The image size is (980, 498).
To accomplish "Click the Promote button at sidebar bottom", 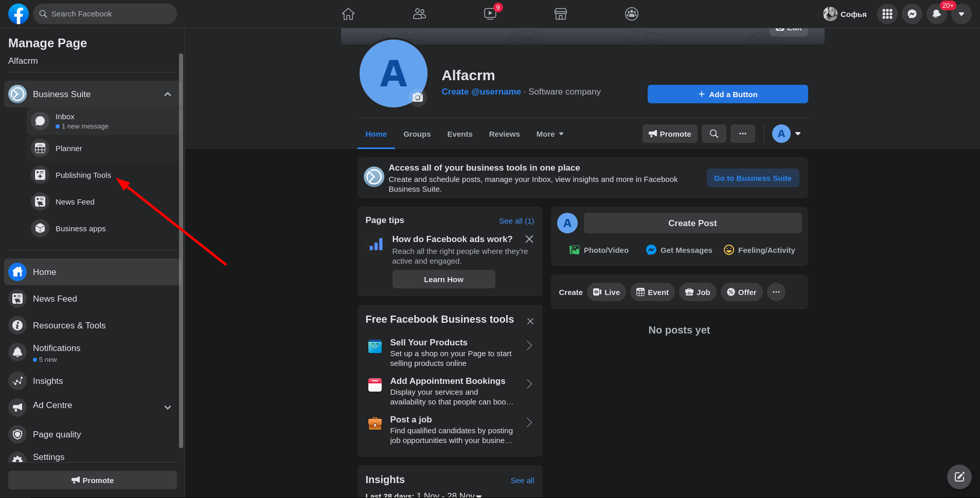I will click(93, 480).
